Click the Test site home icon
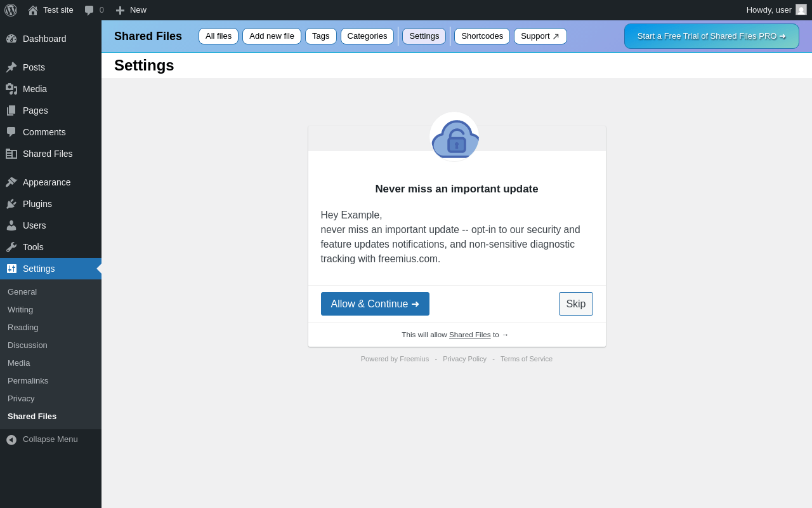812x508 pixels. (33, 10)
